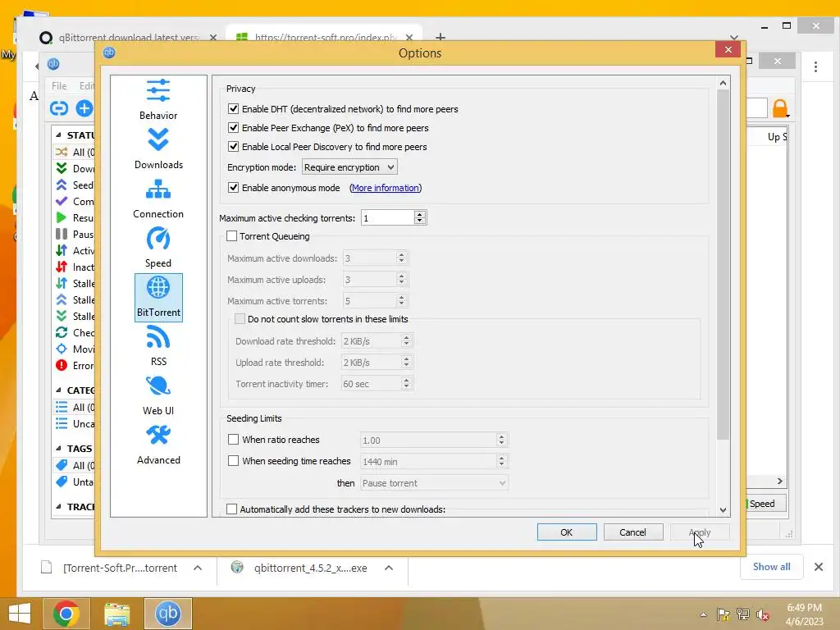840x630 pixels.
Task: Click the Speed button in status bar
Action: [765, 504]
